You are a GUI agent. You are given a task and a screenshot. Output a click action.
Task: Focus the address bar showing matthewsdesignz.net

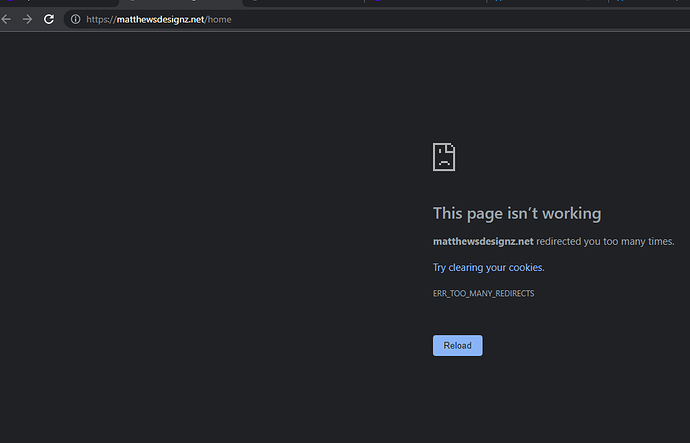pos(300,19)
